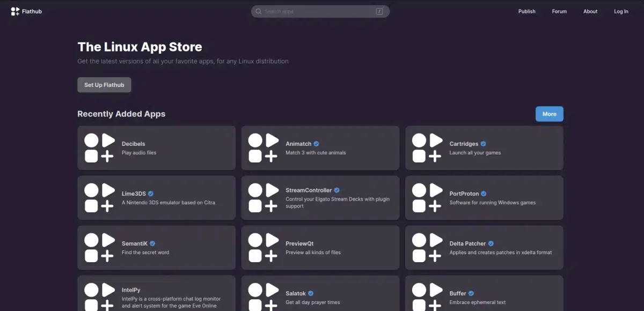Viewport: 644px width, 311px height.
Task: Click 'Control your Elgato Stream Decks' description
Action: pos(338,203)
